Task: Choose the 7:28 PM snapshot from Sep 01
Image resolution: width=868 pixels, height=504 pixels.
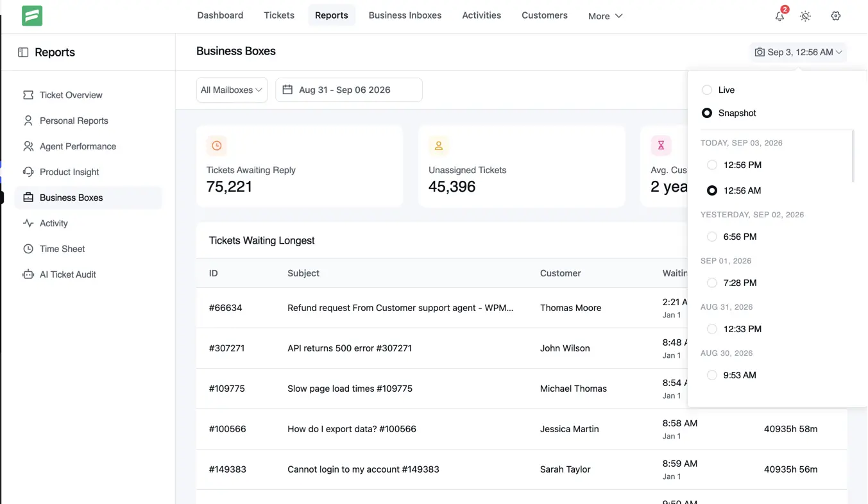Action: tap(712, 283)
